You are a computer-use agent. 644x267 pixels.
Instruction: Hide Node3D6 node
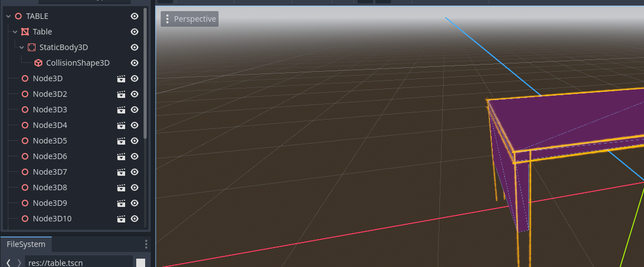coord(134,156)
